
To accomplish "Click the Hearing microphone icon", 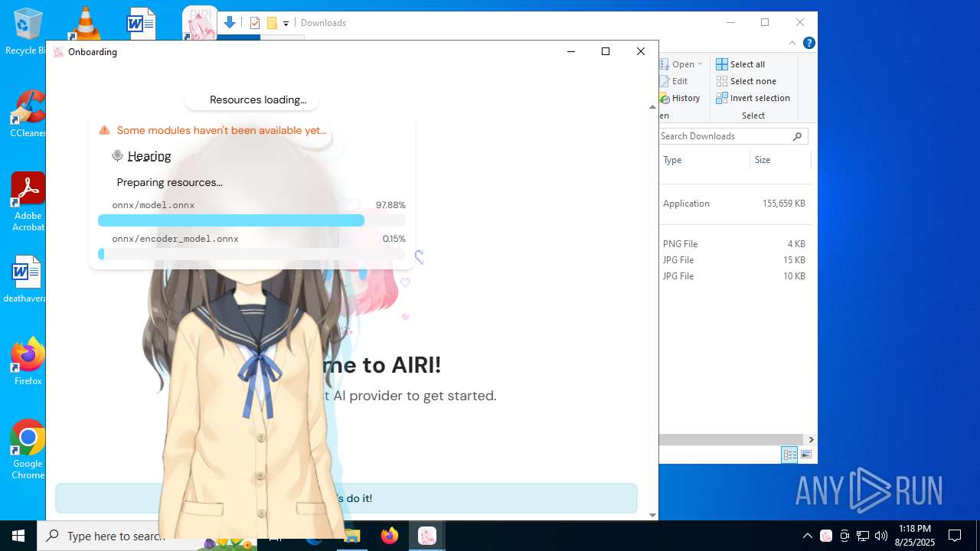I will [117, 155].
